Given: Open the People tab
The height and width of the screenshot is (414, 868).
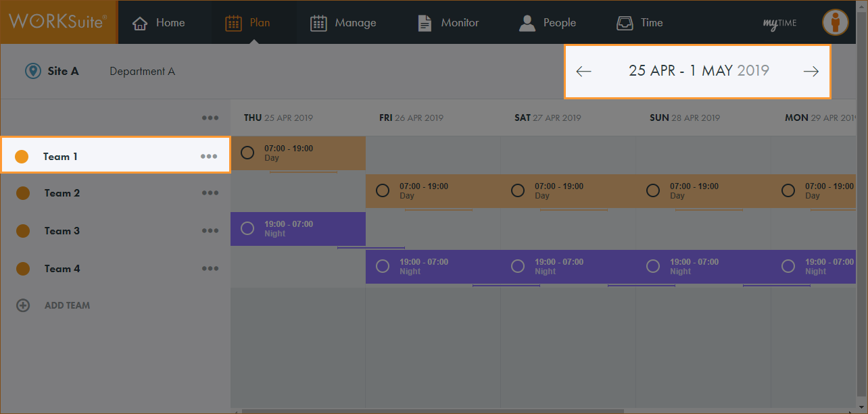Looking at the screenshot, I should point(547,23).
